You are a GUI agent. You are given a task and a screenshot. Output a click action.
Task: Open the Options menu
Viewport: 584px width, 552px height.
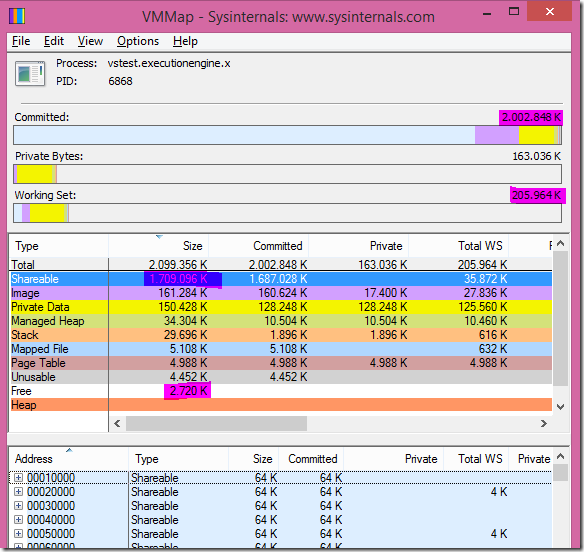click(x=138, y=41)
